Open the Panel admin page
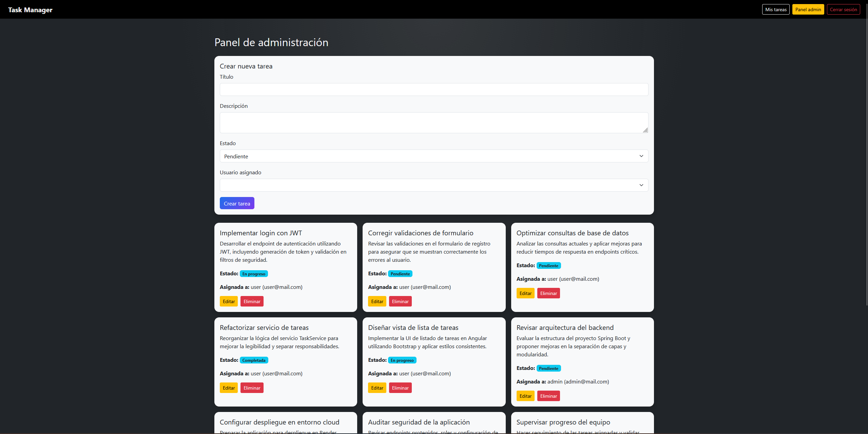The height and width of the screenshot is (434, 868). [808, 9]
